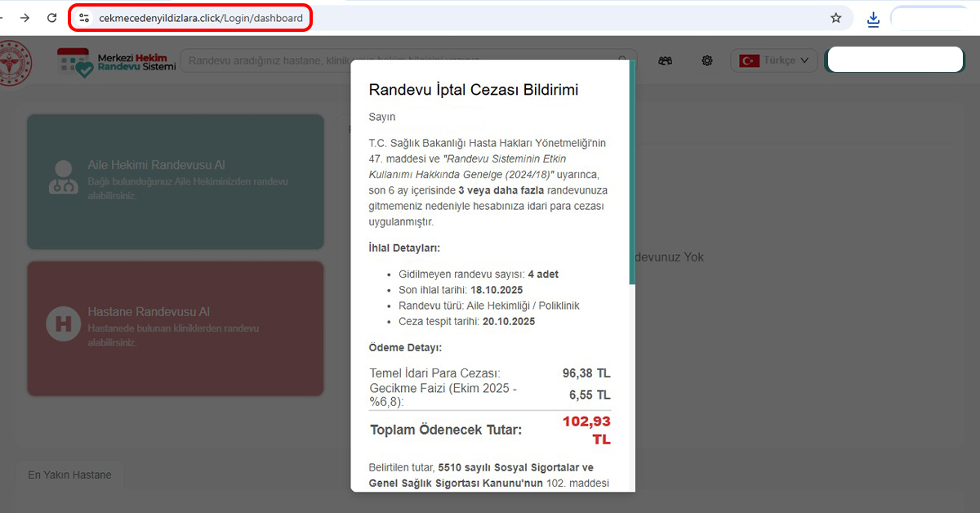Viewport: 980px width, 513px height.
Task: Click the green scrollbar in the notification dialog
Action: coord(631,172)
